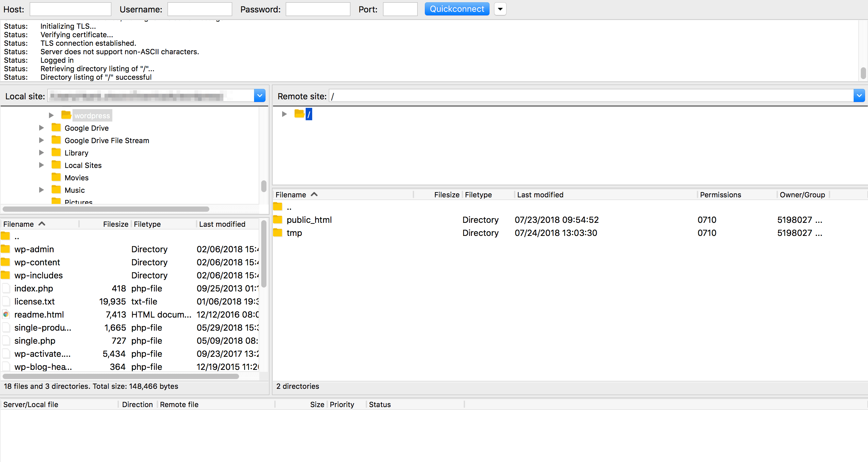The height and width of the screenshot is (462, 868).
Task: Click the license.txt file
Action: [34, 301]
